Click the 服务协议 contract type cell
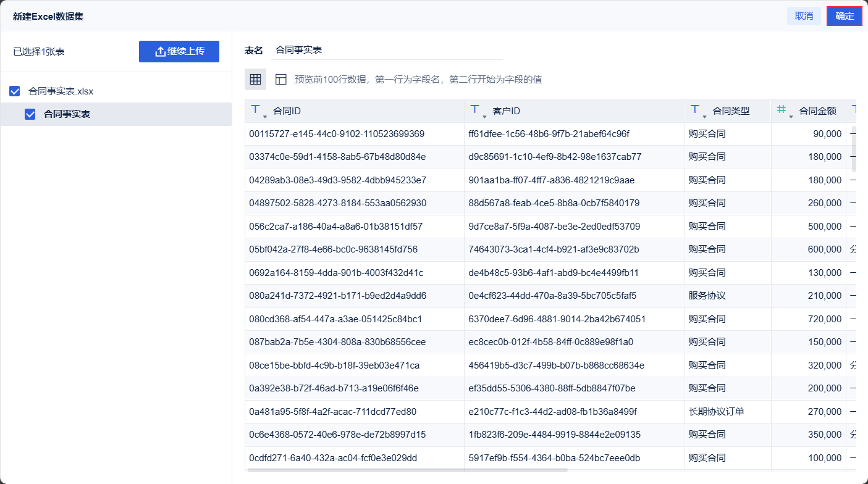The image size is (868, 484). pos(707,296)
